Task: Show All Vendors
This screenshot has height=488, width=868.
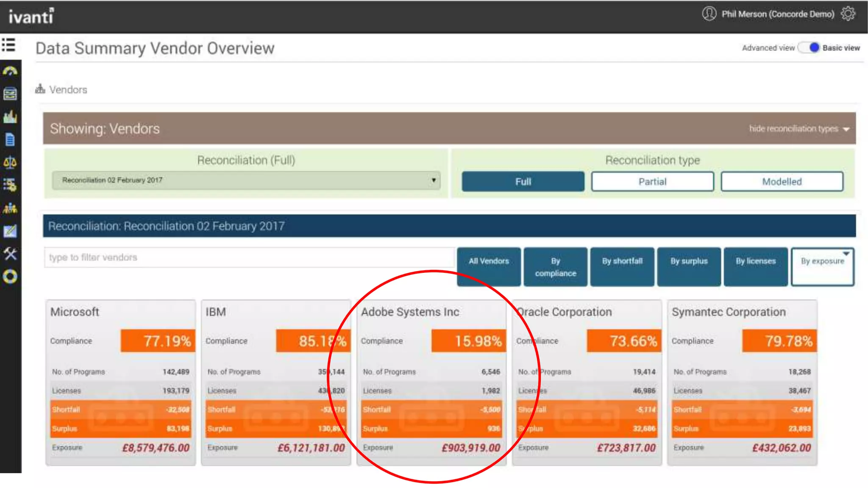Action: coord(489,267)
